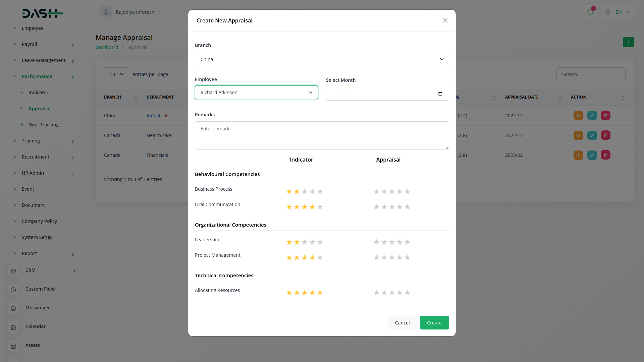Click the Calendar sidebar icon
The image size is (644, 362).
coord(13,327)
